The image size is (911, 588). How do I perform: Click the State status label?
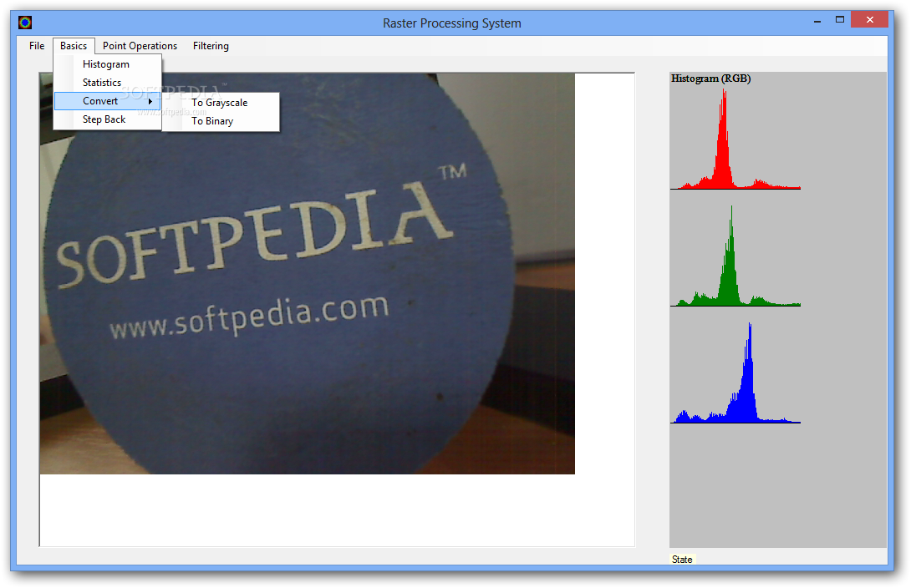click(682, 560)
